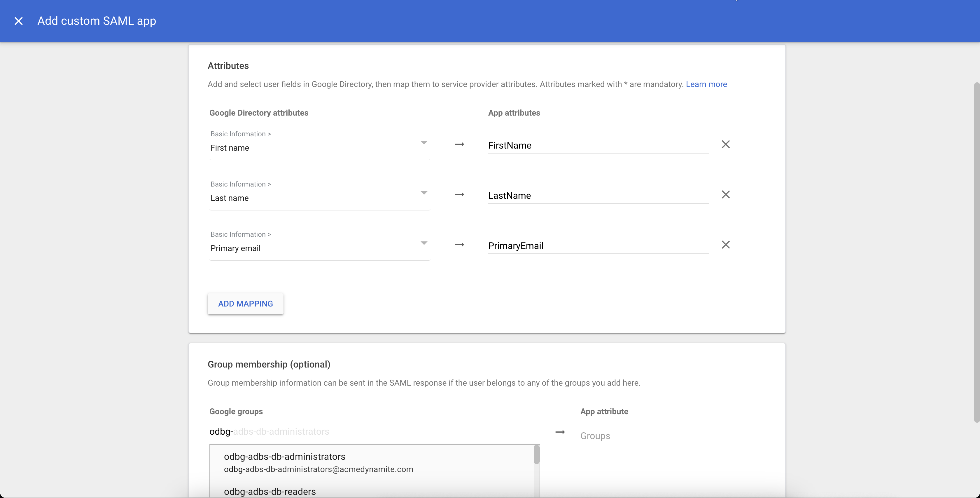Open the Learn more link about attributes
The image size is (980, 498).
pyautogui.click(x=706, y=84)
